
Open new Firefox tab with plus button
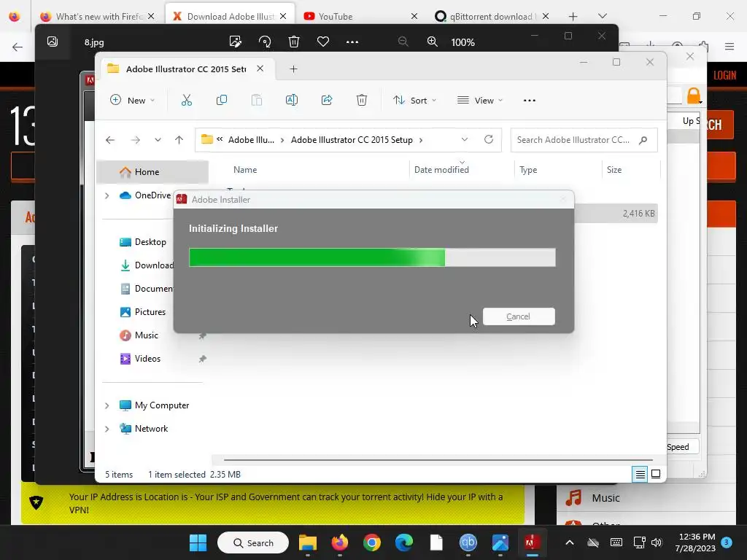pyautogui.click(x=573, y=16)
